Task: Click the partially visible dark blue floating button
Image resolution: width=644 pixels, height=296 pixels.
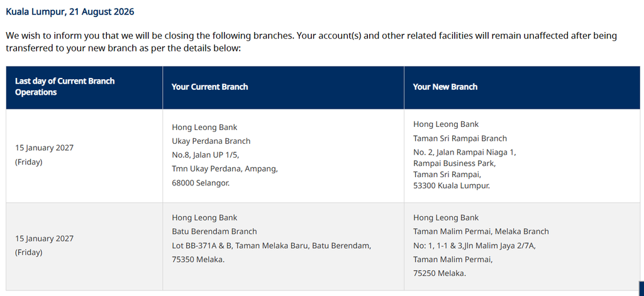Action: pos(641,288)
